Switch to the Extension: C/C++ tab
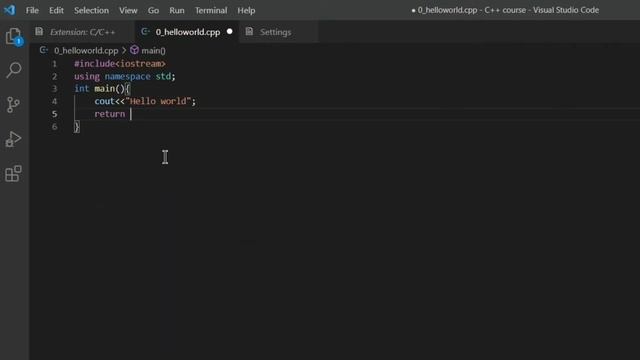The image size is (640, 360). 82,32
